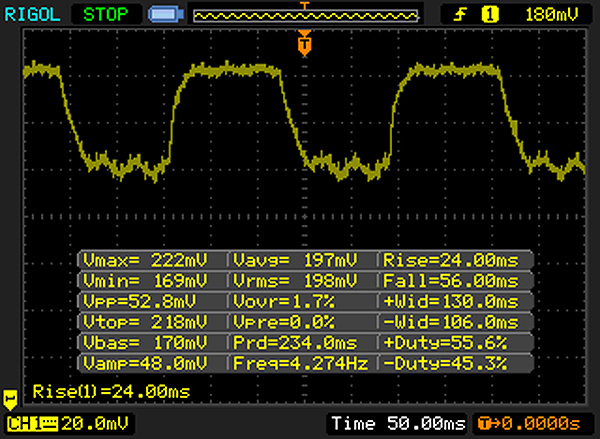Select the Fall=56.00ms measurement
The image size is (600, 439).
451,281
